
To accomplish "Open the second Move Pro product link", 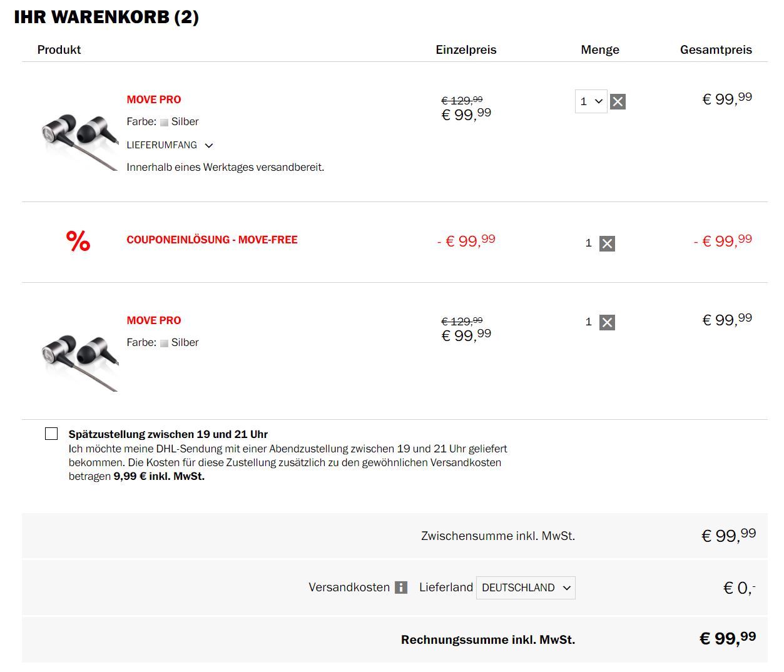I will click(x=154, y=320).
